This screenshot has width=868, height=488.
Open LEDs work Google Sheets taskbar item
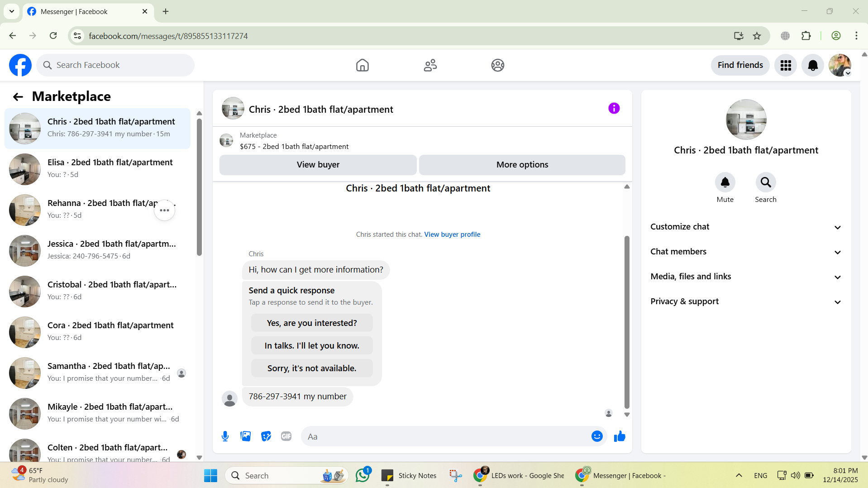tap(519, 476)
